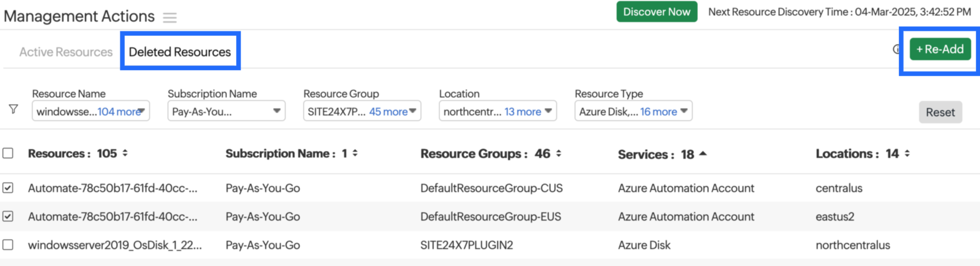This screenshot has width=980, height=266.
Task: Select the Deleted Resources tab
Action: tap(180, 52)
